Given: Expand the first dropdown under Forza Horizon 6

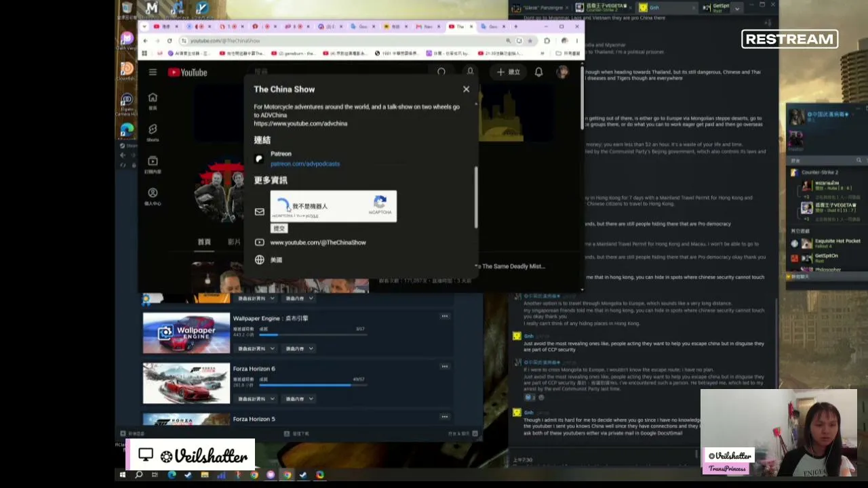Looking at the screenshot, I should click(x=255, y=399).
